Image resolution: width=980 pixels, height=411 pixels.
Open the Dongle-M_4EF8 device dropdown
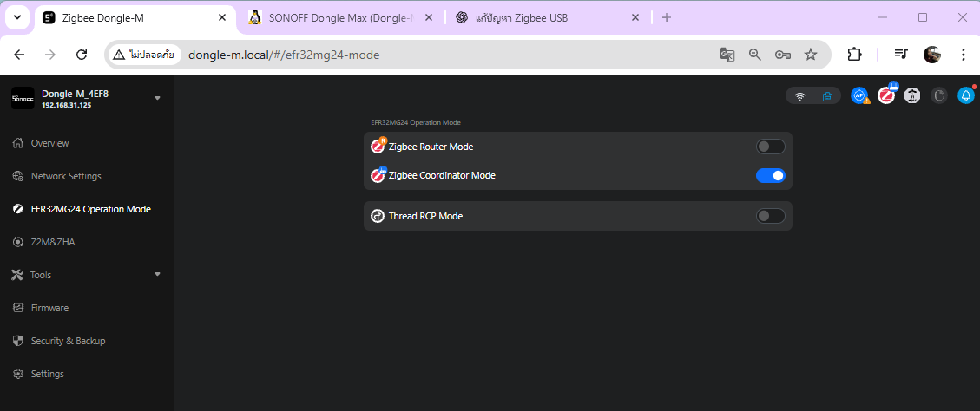click(x=157, y=98)
